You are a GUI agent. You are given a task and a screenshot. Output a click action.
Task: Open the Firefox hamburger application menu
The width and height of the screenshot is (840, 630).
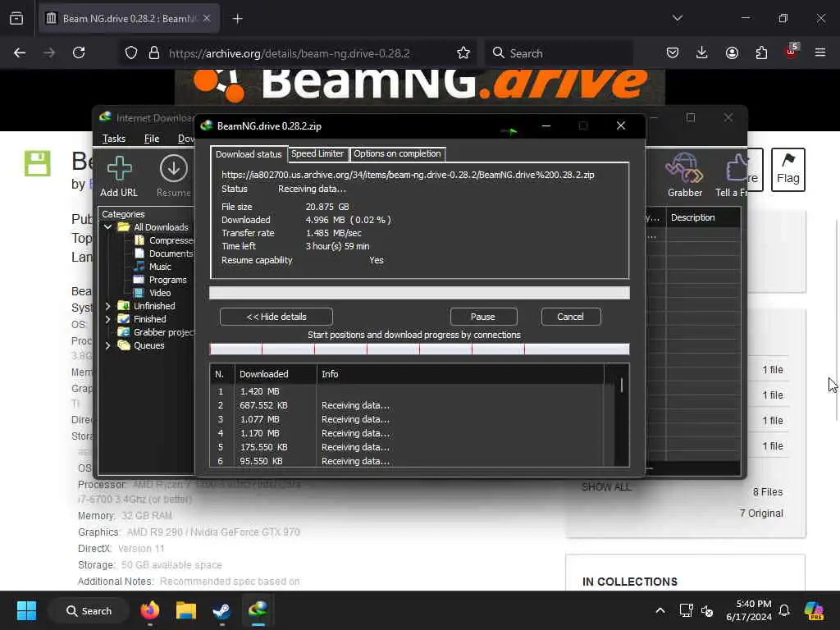(819, 52)
